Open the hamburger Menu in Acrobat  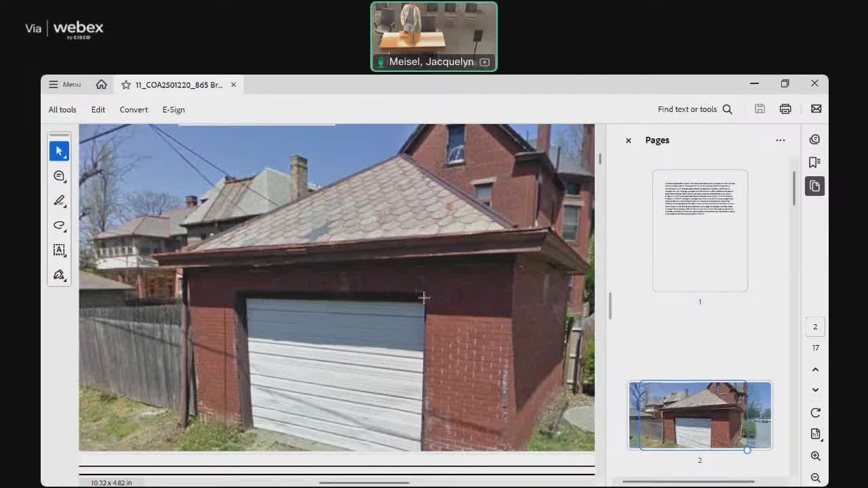(x=64, y=85)
